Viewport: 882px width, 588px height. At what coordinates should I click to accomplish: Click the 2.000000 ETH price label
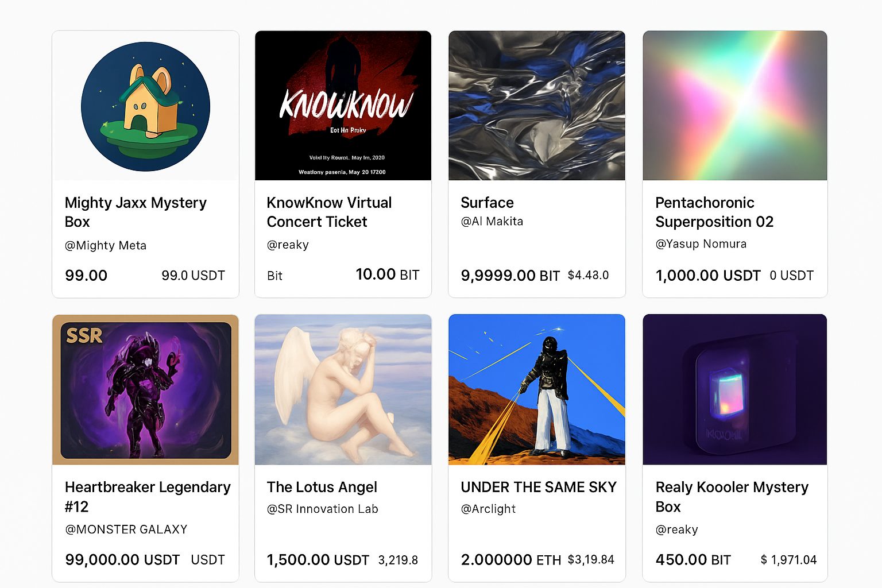[x=511, y=560]
